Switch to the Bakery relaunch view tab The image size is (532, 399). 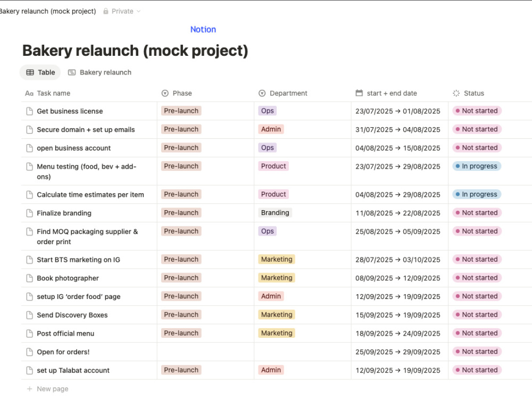[x=99, y=72]
